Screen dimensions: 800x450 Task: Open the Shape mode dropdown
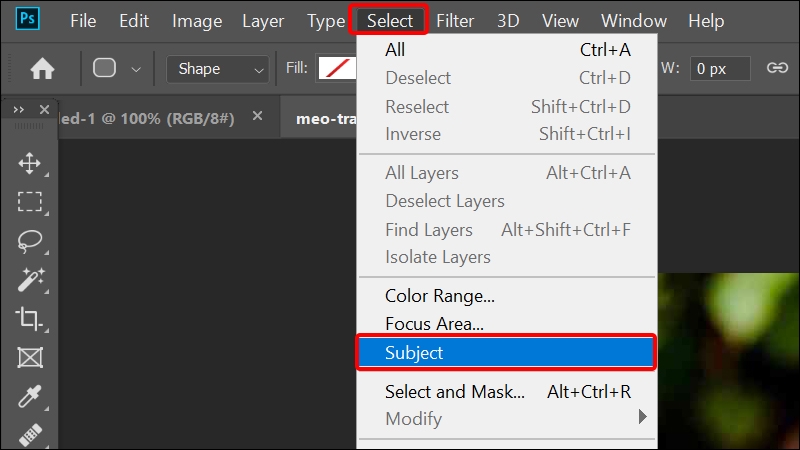click(x=218, y=69)
